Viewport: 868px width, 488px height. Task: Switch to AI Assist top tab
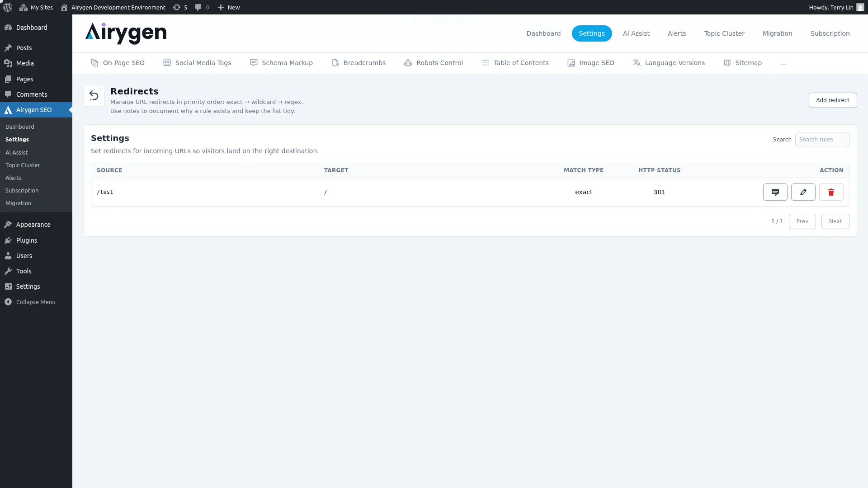click(x=636, y=33)
